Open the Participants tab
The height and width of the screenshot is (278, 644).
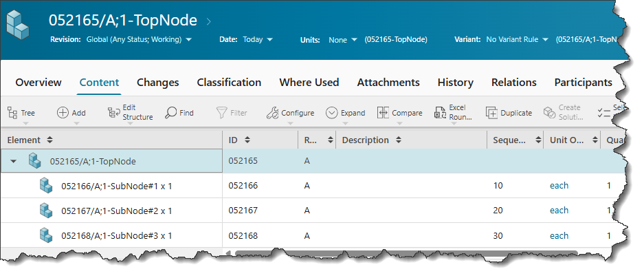[584, 83]
